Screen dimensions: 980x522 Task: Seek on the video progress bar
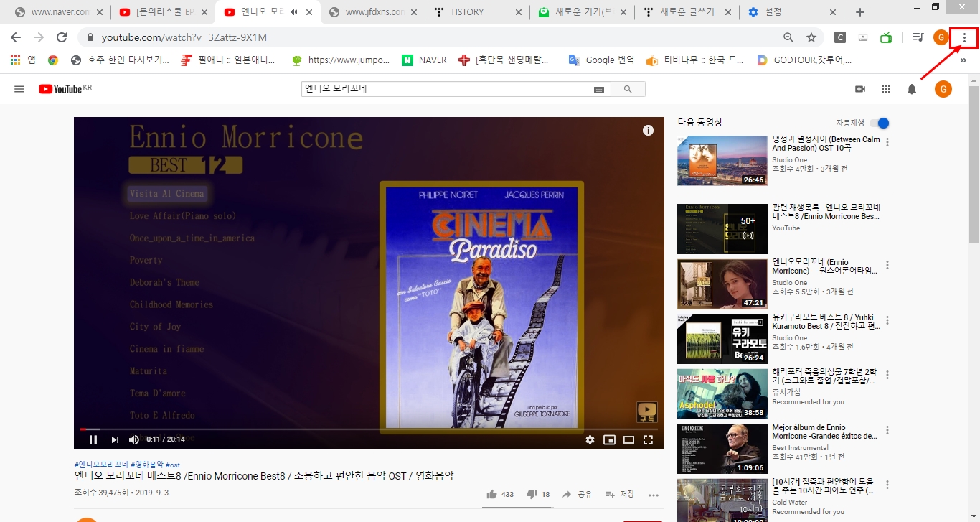tap(369, 429)
